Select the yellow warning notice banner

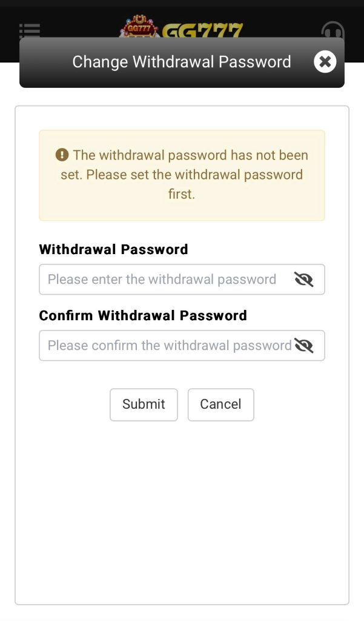click(182, 175)
